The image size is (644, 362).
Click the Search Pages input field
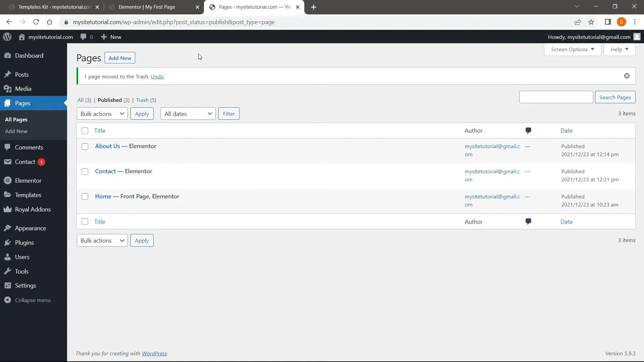pyautogui.click(x=556, y=97)
